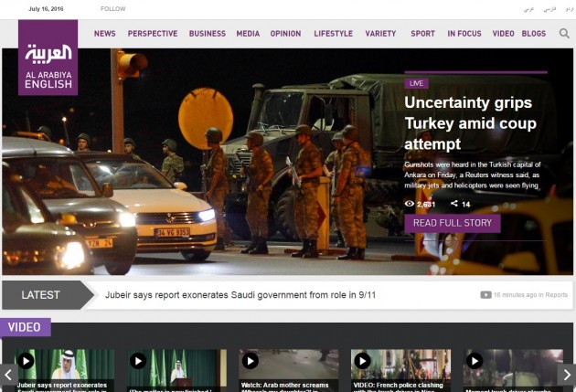Play the second video thumbnail
Image resolution: width=576 pixels, height=392 pixels.
[x=138, y=361]
